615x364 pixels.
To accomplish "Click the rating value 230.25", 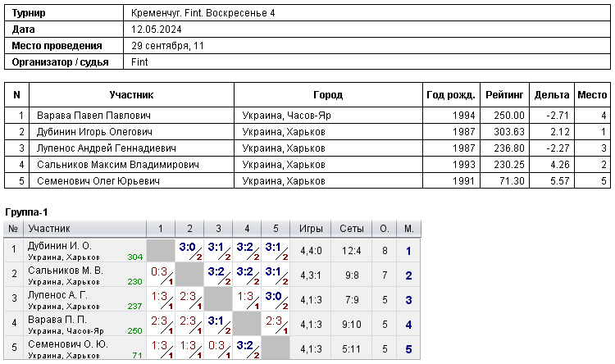I will [x=509, y=165].
